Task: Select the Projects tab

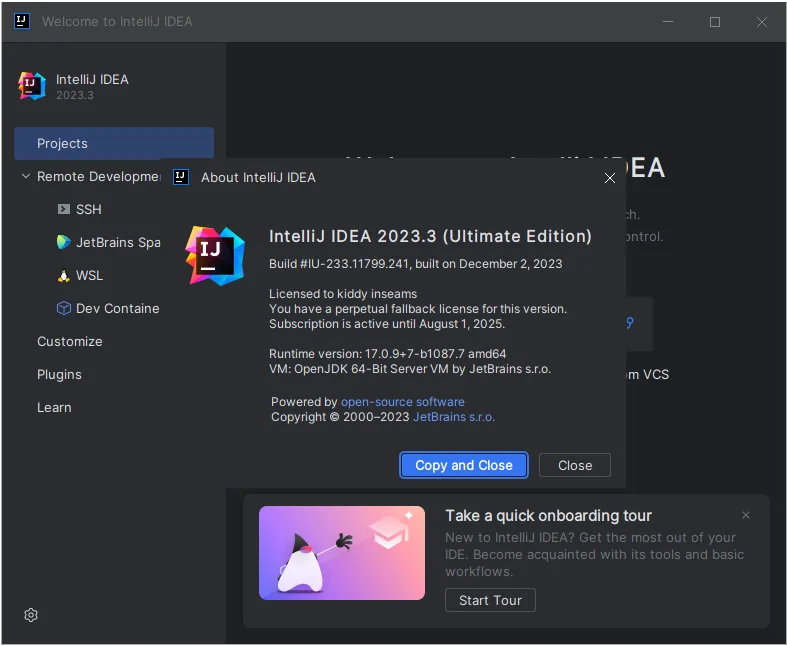Action: coord(114,144)
